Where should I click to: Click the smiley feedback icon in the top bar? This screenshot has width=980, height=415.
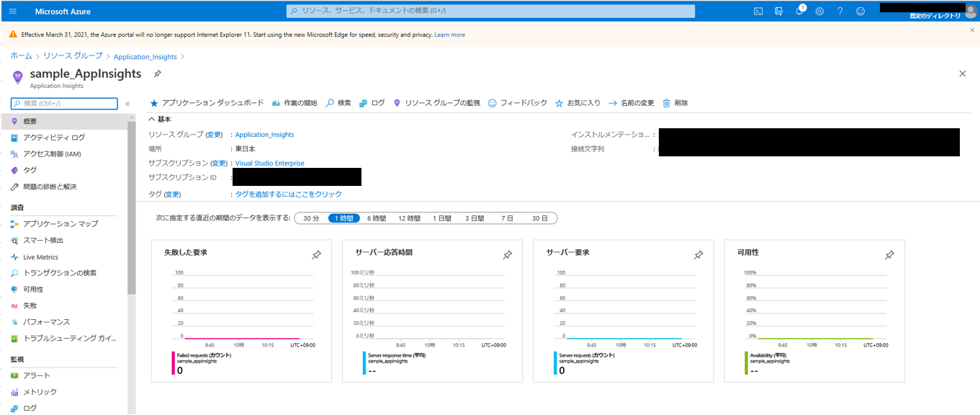(860, 11)
